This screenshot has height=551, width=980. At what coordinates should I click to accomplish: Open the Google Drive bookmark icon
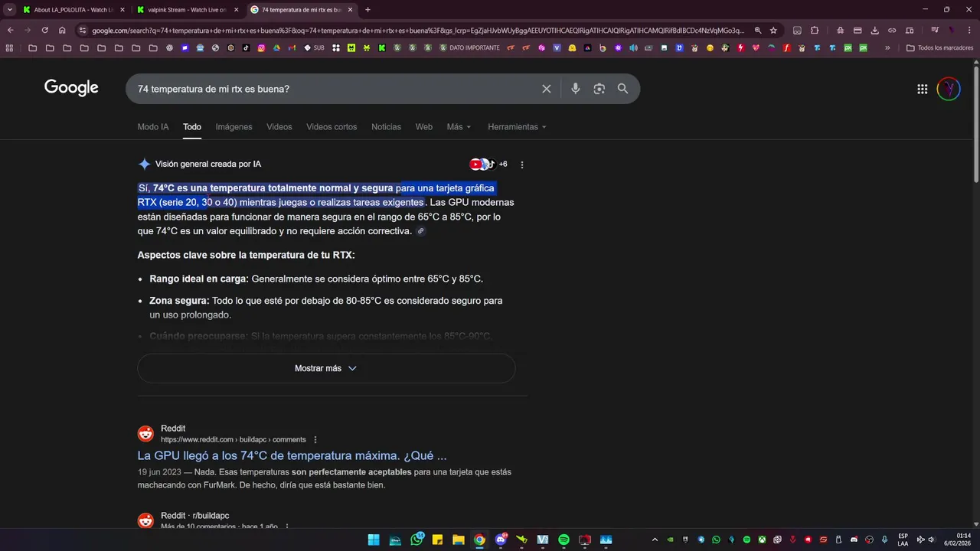click(276, 47)
